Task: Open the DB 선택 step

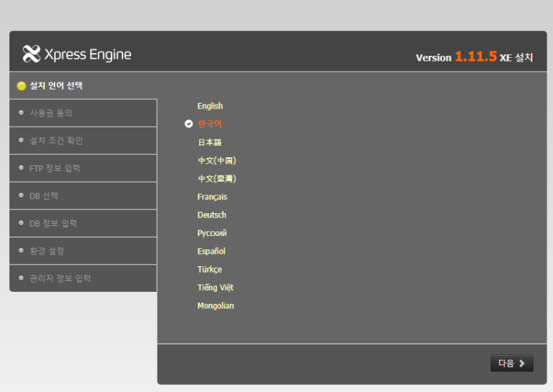Action: coord(83,196)
